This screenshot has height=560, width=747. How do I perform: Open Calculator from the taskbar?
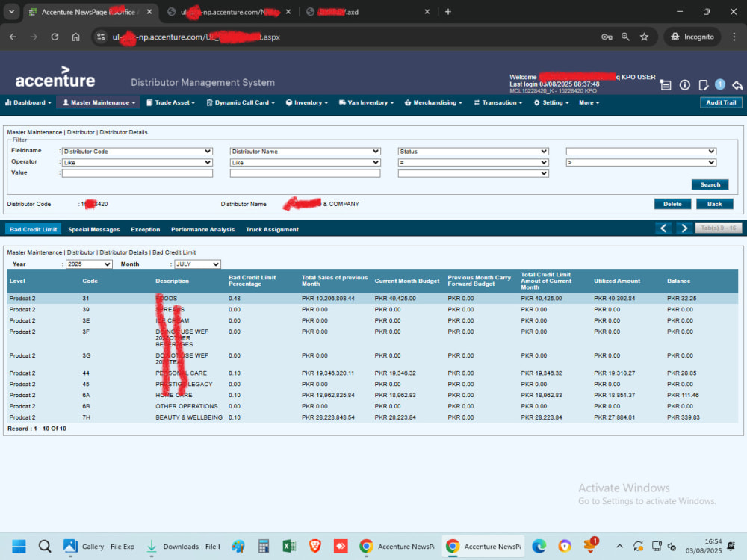tap(264, 547)
